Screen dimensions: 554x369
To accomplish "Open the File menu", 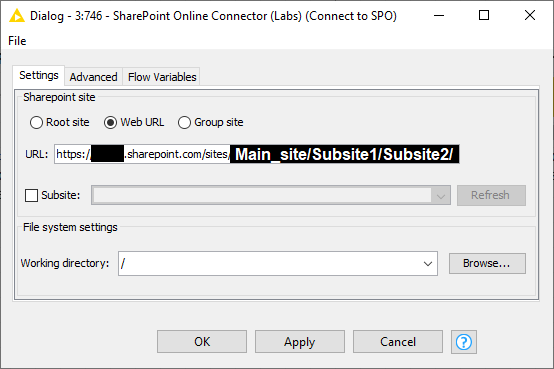I will [17, 41].
